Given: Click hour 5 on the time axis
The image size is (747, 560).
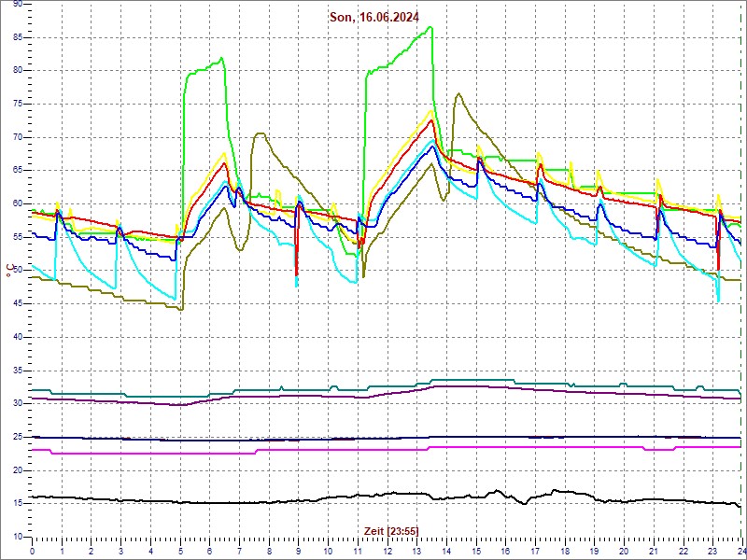Looking at the screenshot, I should pos(180,551).
